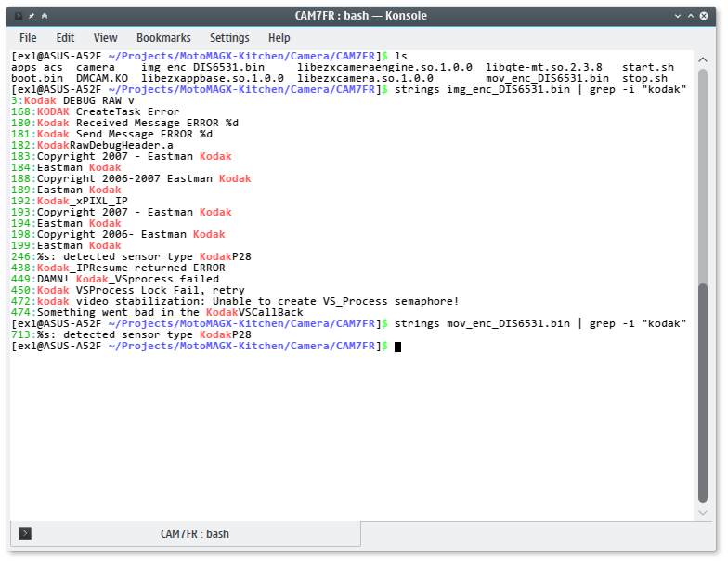This screenshot has width=728, height=563.
Task: Open the Settings menu
Action: click(229, 37)
